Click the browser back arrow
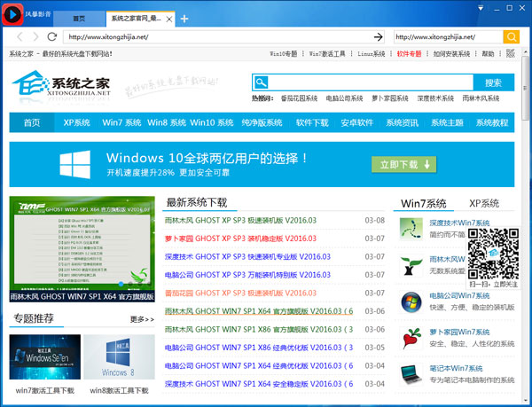This screenshot has height=407, width=532. (20, 36)
